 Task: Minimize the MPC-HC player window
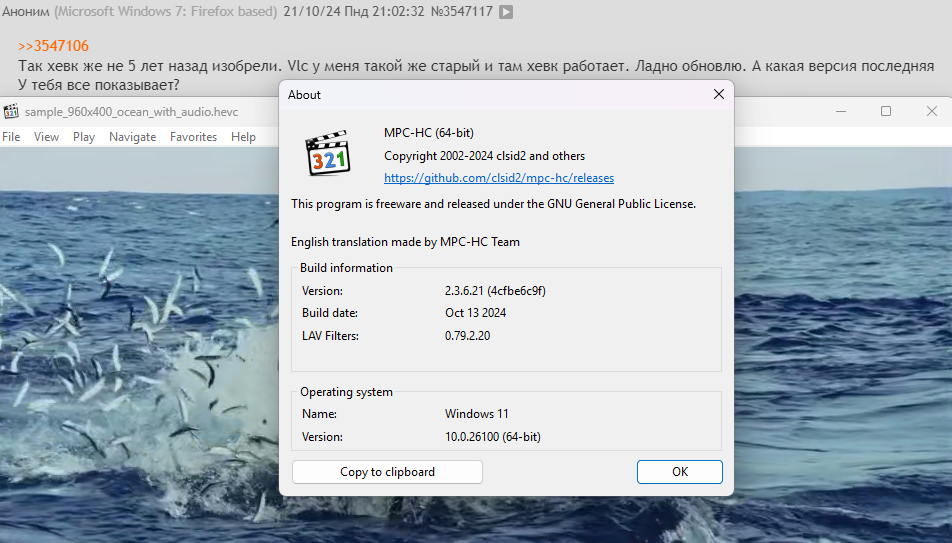click(841, 111)
